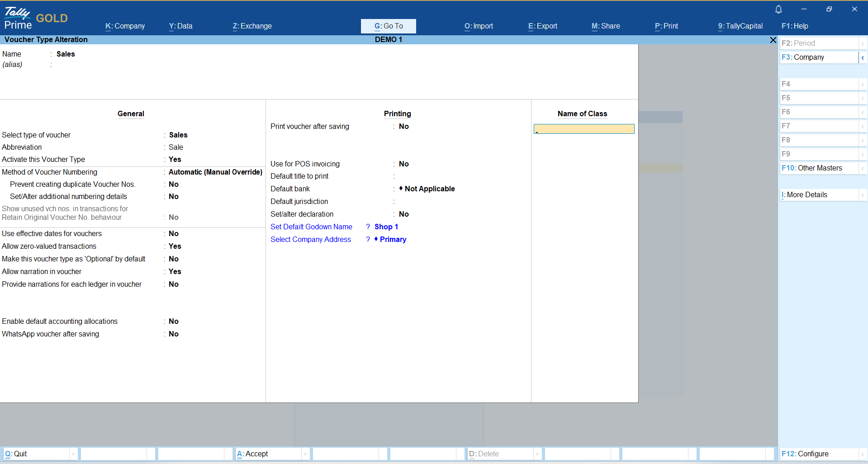868x464 pixels.
Task: Click the Shop 1 default godown value
Action: click(386, 227)
